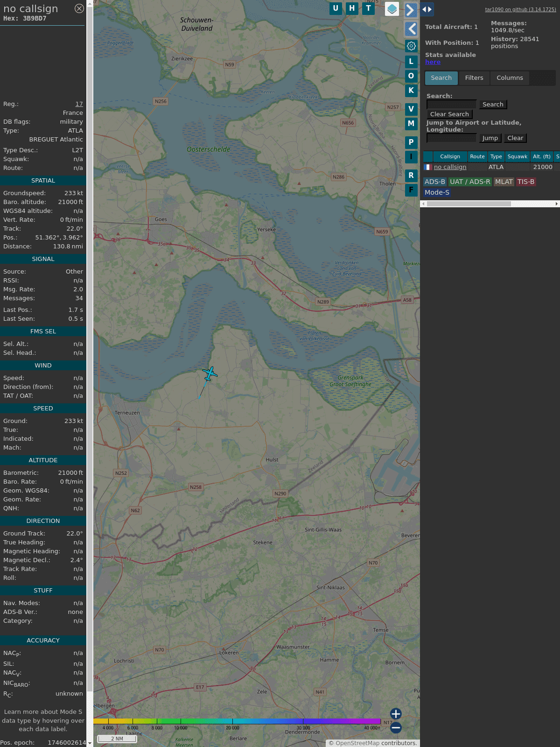Click the info panel scrollbar down arrow

[x=90, y=743]
